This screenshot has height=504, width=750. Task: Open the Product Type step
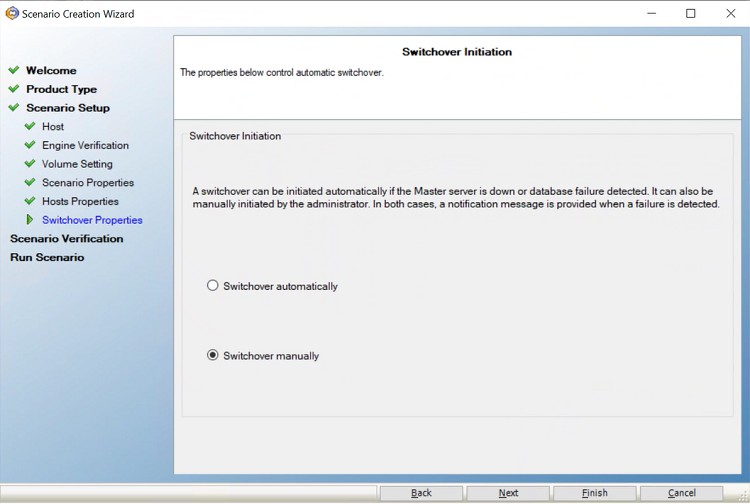[61, 89]
